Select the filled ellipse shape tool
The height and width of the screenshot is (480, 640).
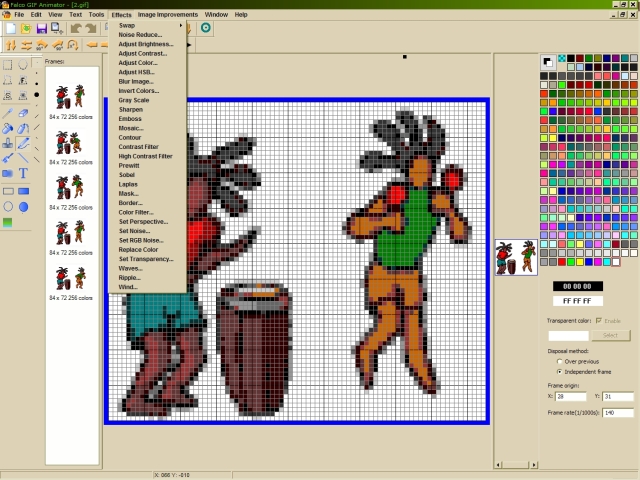[23, 207]
